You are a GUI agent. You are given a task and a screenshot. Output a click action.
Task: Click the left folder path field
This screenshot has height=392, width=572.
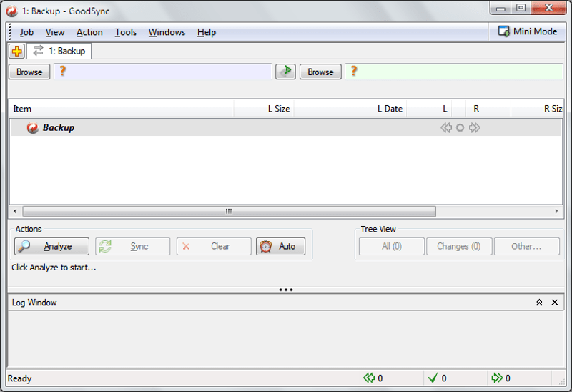(164, 72)
